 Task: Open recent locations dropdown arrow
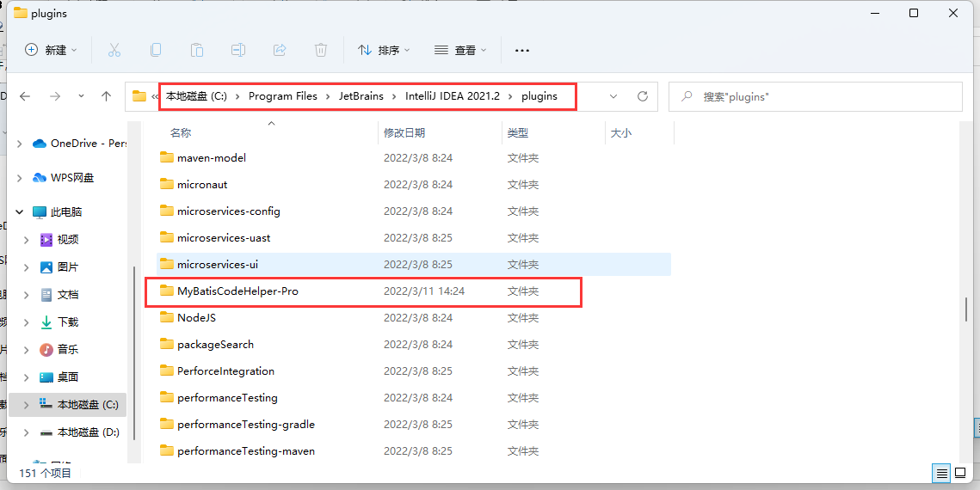click(x=81, y=96)
